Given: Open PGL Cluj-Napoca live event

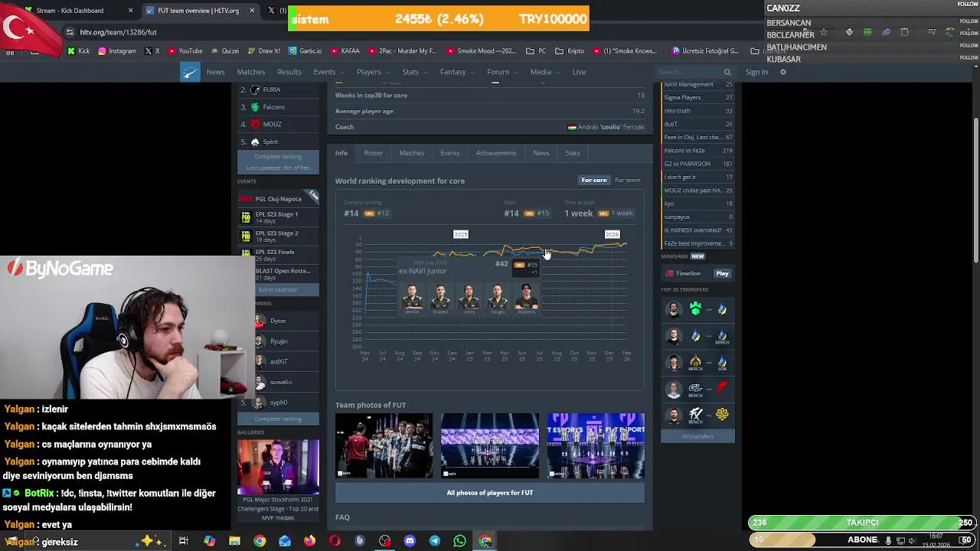Looking at the screenshot, I should (278, 199).
